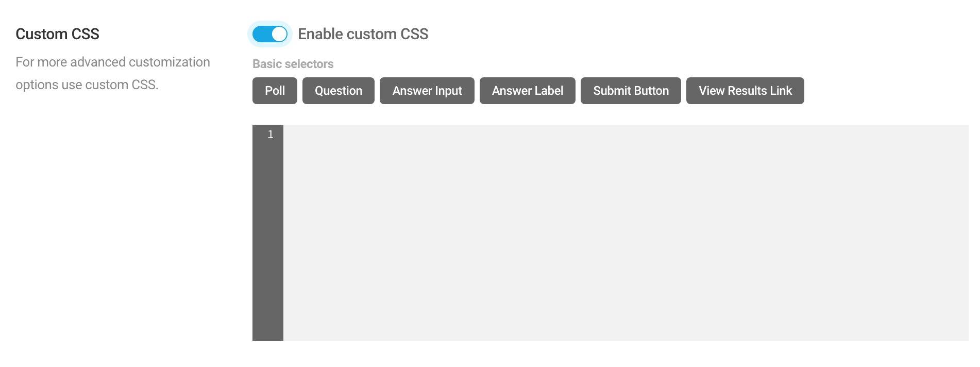Select the Custom CSS section heading
This screenshot has height=367, width=980.
pyautogui.click(x=57, y=34)
